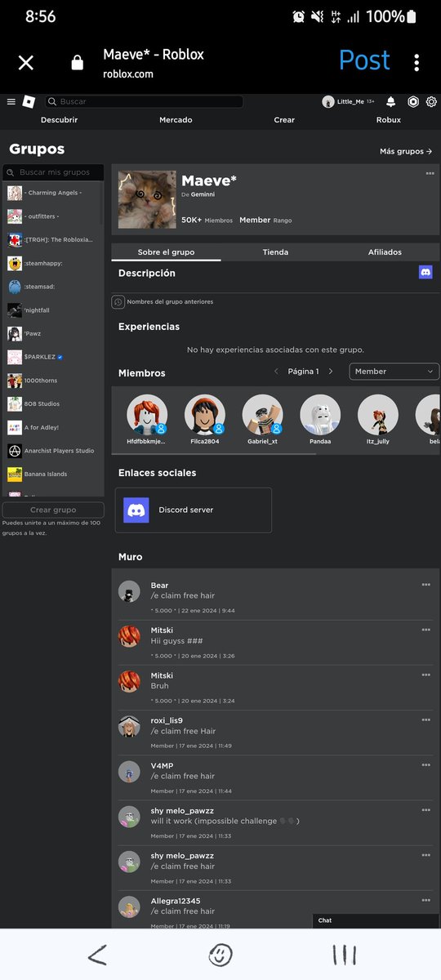Open options menu on Bear's wall post
Image resolution: width=441 pixels, height=980 pixels.
tap(425, 585)
